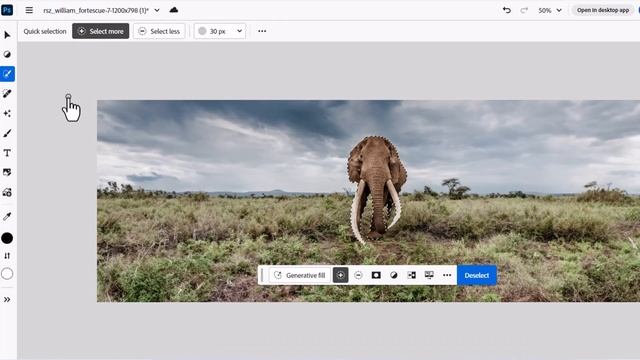Switch to Select less mode
Screen dimensions: 640x360
tap(159, 31)
